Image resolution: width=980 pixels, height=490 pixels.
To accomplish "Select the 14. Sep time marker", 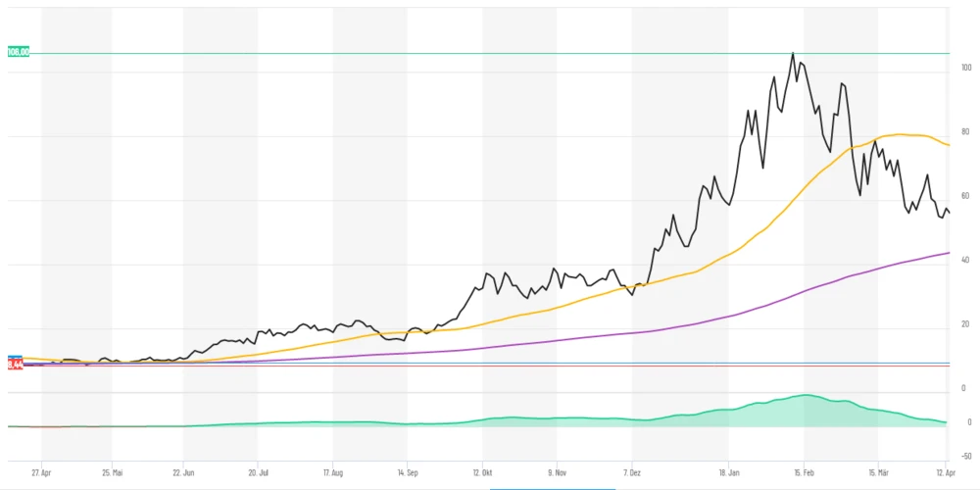I will click(407, 470).
